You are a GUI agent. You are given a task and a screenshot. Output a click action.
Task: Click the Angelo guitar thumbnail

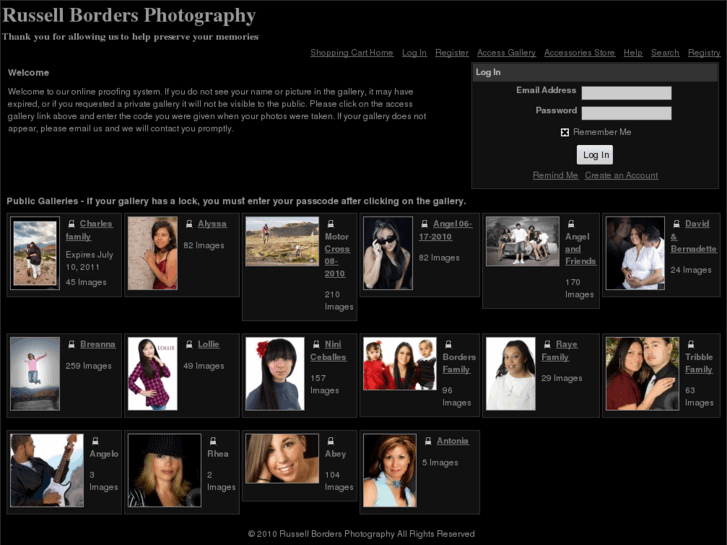pos(47,470)
